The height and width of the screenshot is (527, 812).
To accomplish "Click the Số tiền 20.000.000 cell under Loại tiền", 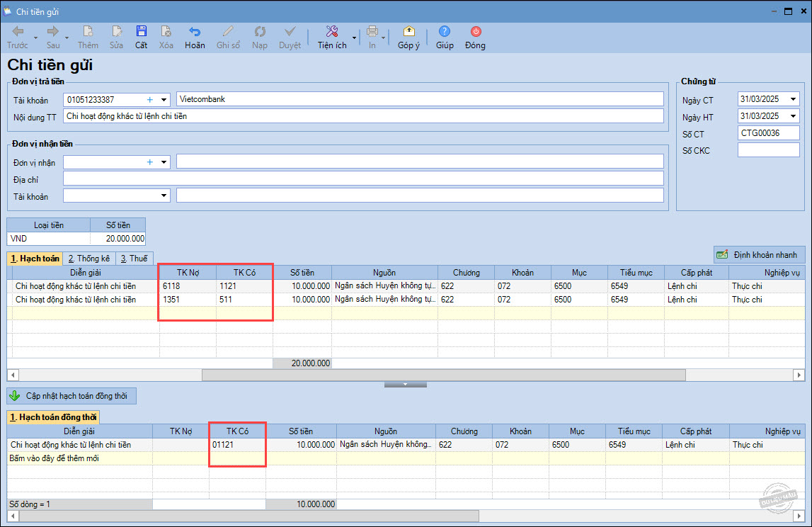I will [118, 239].
